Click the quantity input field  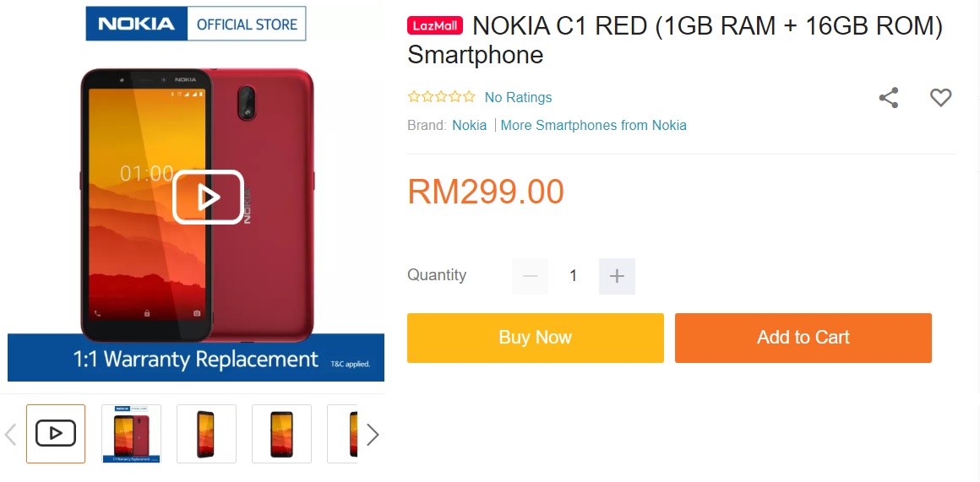(x=573, y=276)
